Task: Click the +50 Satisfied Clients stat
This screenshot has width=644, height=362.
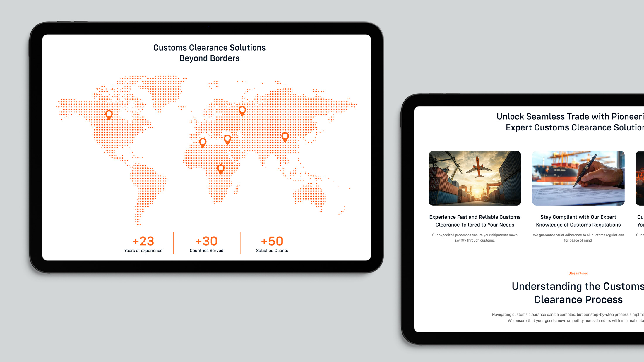Action: point(272,244)
